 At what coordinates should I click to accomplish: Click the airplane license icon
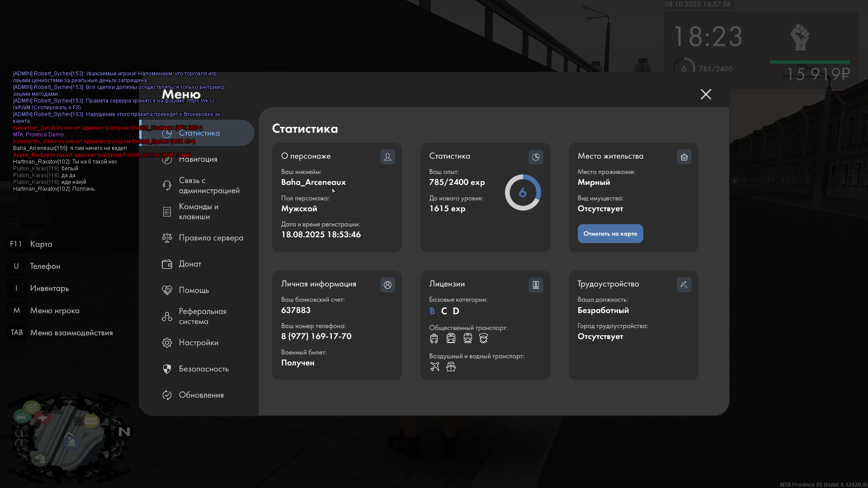pyautogui.click(x=434, y=366)
